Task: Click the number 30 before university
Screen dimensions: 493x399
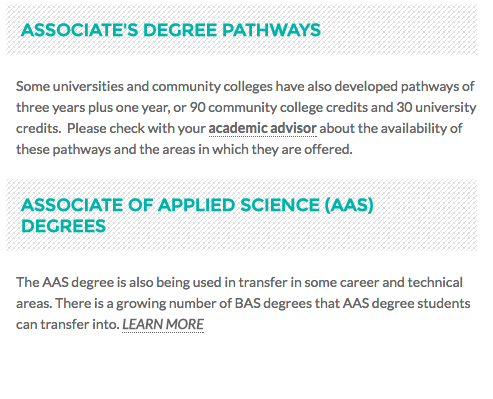Action: point(404,107)
